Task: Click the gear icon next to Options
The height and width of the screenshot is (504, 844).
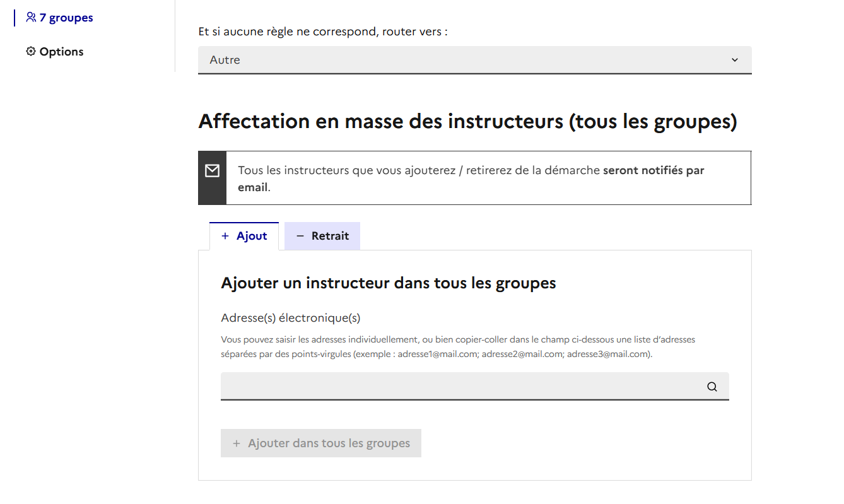Action: [31, 52]
